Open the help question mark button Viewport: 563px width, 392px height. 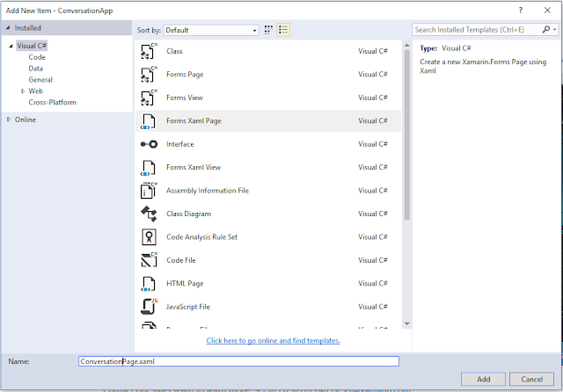[520, 11]
